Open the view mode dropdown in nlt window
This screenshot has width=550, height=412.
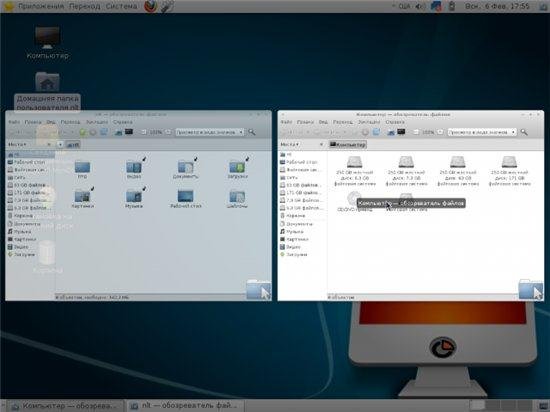(210, 132)
